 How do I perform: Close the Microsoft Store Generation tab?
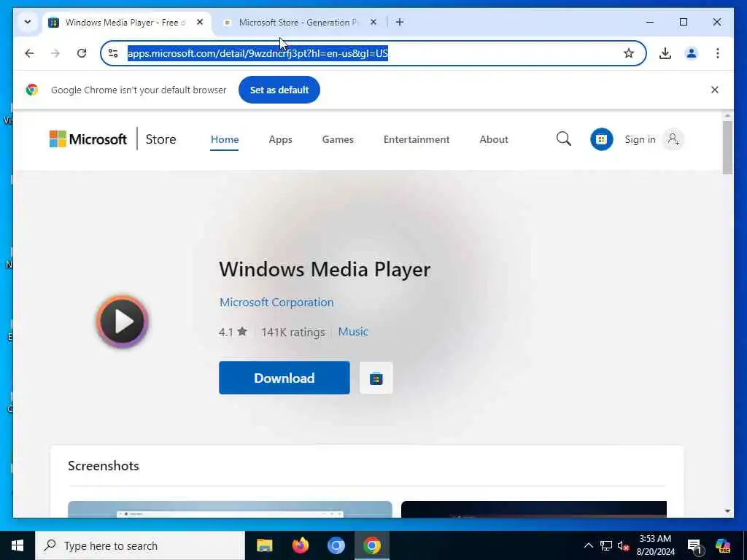(x=373, y=22)
